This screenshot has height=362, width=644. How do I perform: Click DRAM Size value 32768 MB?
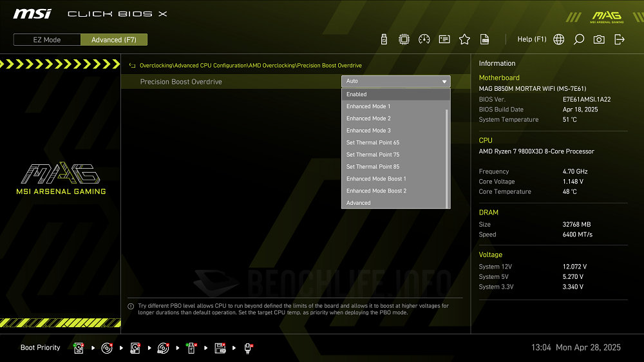coord(576,225)
